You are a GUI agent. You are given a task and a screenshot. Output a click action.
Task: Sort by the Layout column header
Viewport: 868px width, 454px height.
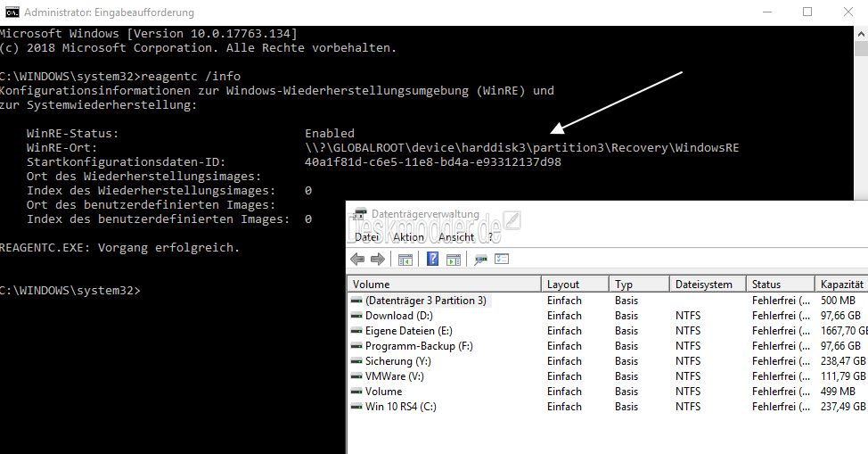[575, 284]
